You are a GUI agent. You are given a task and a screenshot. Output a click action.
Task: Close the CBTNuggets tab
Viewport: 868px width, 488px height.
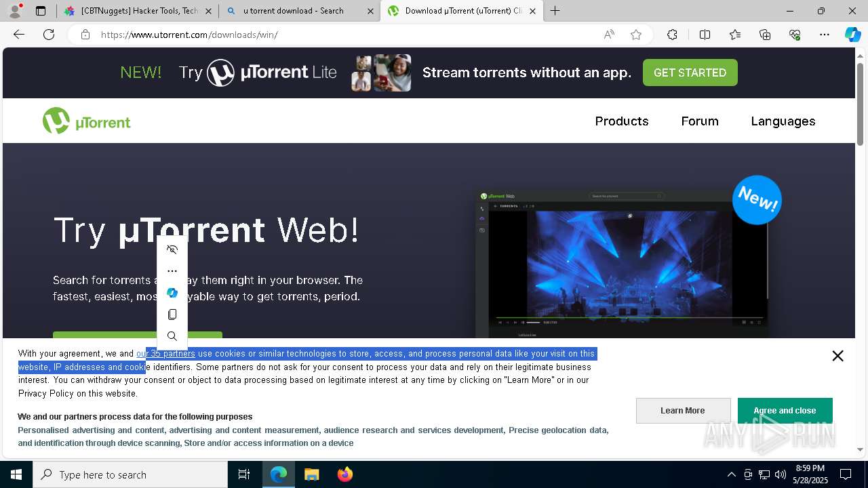[x=208, y=11]
